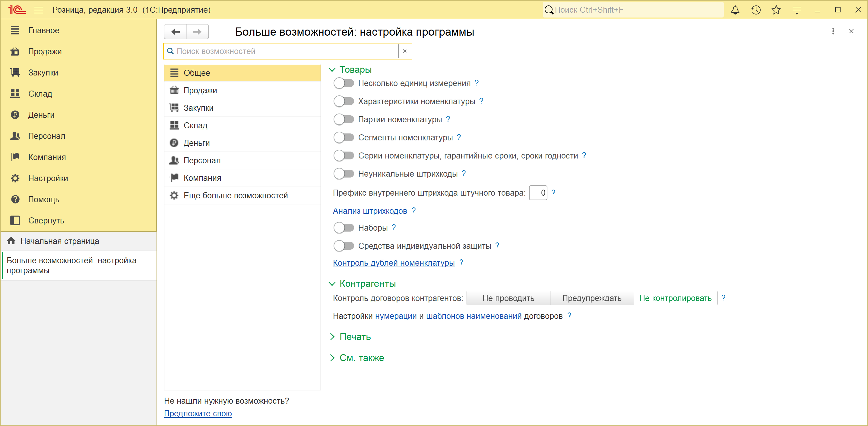Click the help icon next to barcode prefix field
Screen dimensions: 868x426
553,193
